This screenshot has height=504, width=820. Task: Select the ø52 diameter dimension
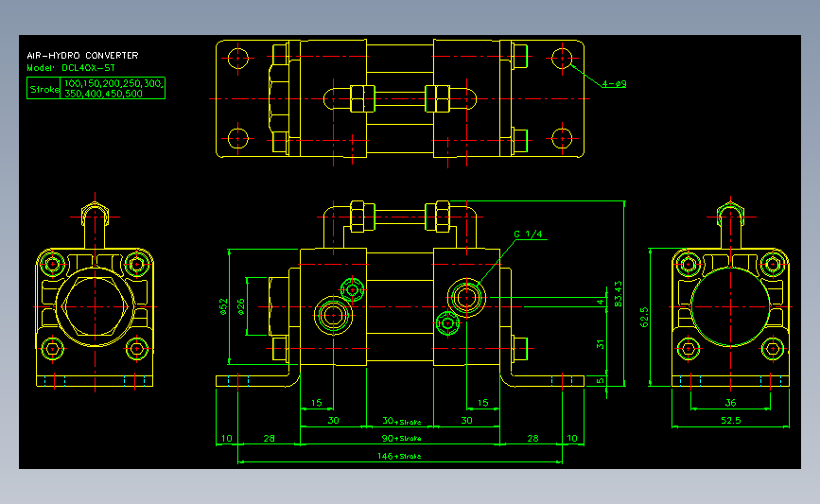(x=223, y=306)
